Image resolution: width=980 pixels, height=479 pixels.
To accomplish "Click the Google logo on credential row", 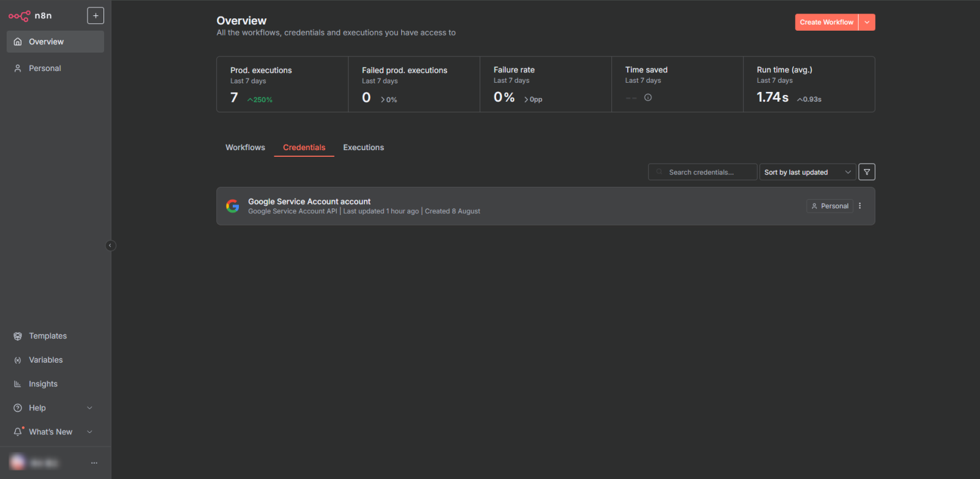I will click(233, 206).
